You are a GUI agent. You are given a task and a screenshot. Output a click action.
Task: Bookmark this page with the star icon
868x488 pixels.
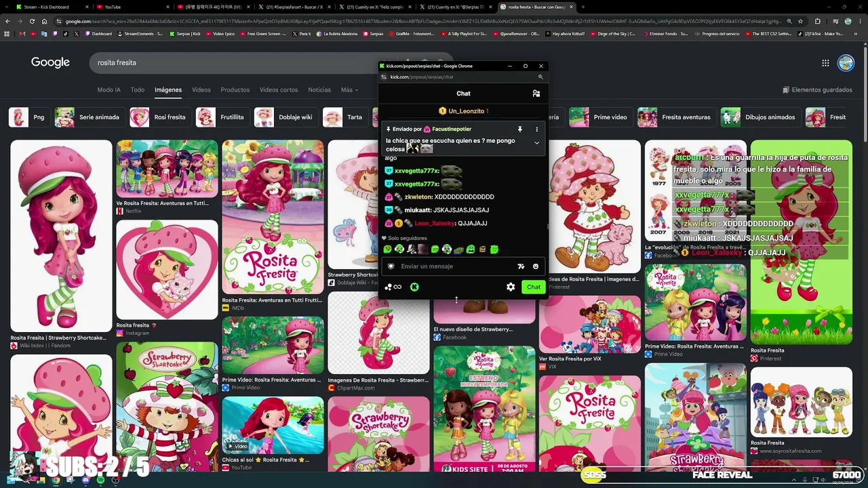pyautogui.click(x=800, y=21)
